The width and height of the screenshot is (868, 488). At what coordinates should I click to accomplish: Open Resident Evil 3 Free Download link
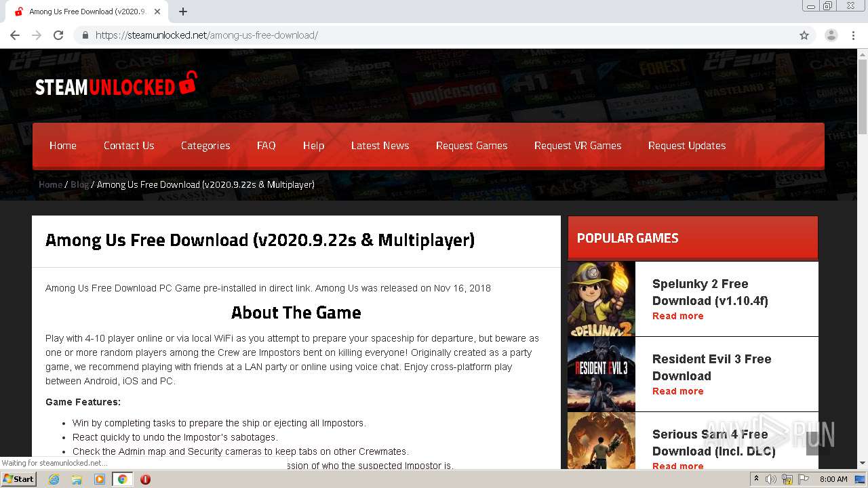711,367
